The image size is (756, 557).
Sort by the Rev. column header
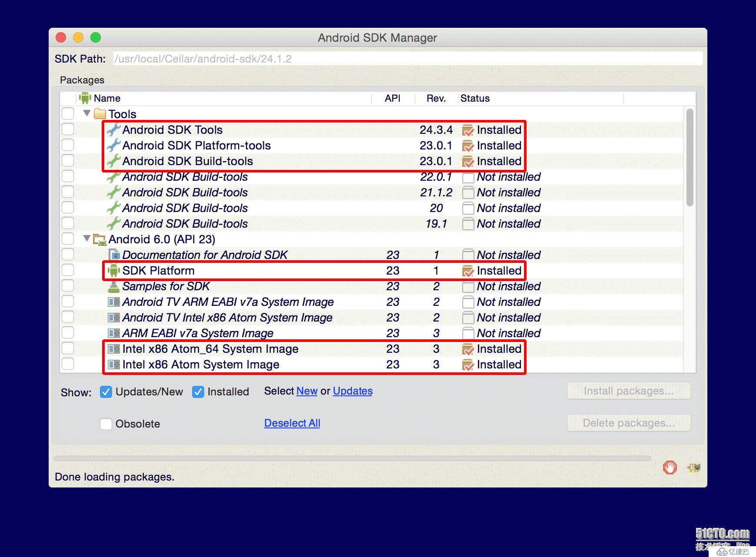[x=436, y=98]
